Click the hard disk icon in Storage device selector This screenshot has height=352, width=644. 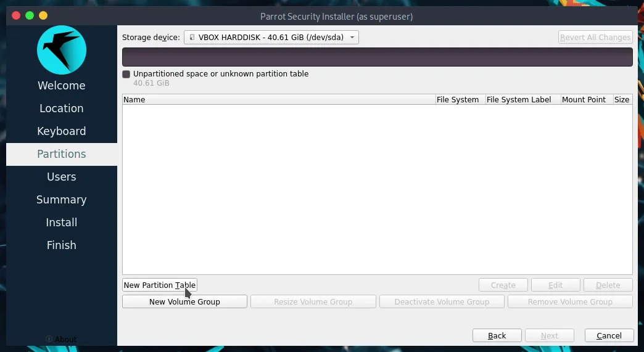click(192, 38)
